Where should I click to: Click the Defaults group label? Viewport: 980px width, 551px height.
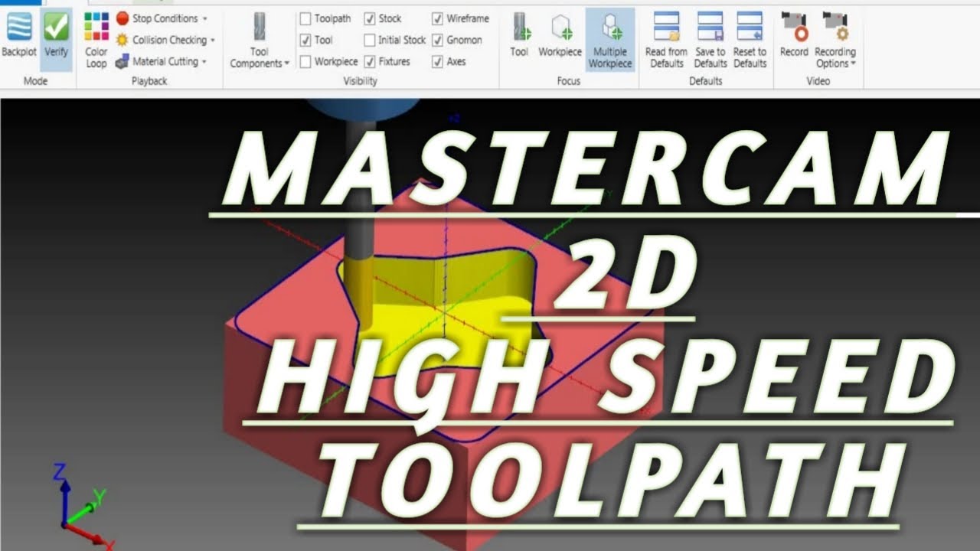click(x=705, y=81)
